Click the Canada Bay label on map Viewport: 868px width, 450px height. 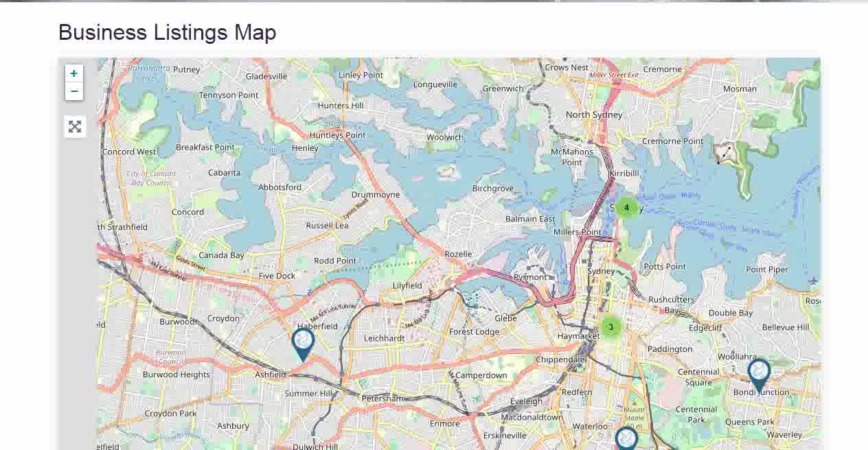click(221, 255)
